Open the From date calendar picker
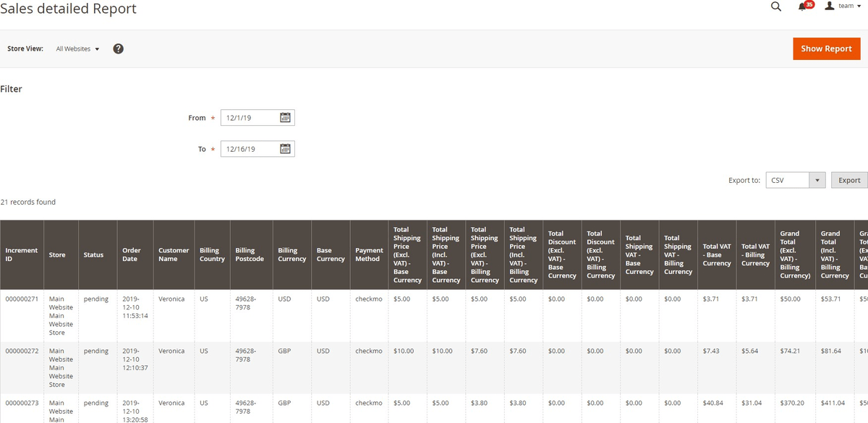Screen dimensions: 868x423 coord(285,118)
